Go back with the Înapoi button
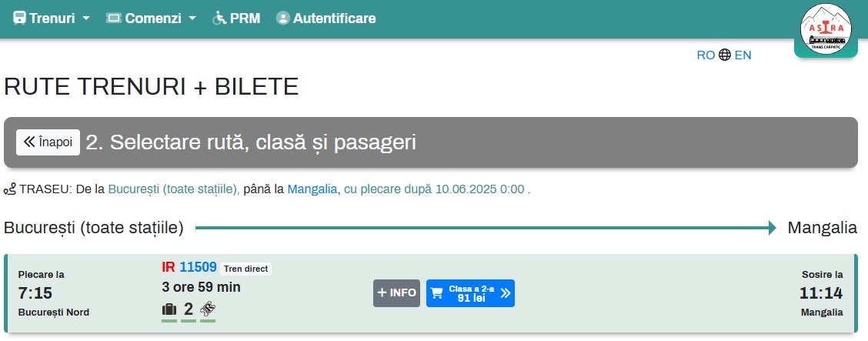The image size is (868, 341). [48, 142]
